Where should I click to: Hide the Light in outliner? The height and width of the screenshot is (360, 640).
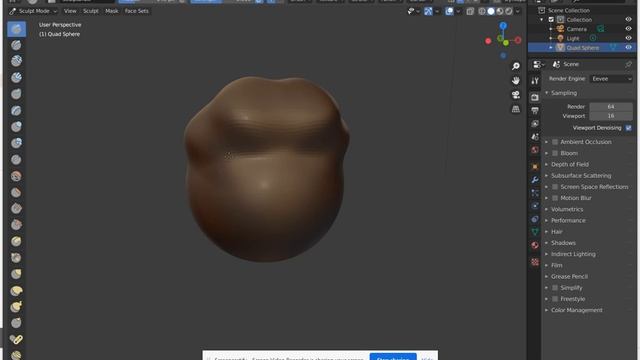629,38
